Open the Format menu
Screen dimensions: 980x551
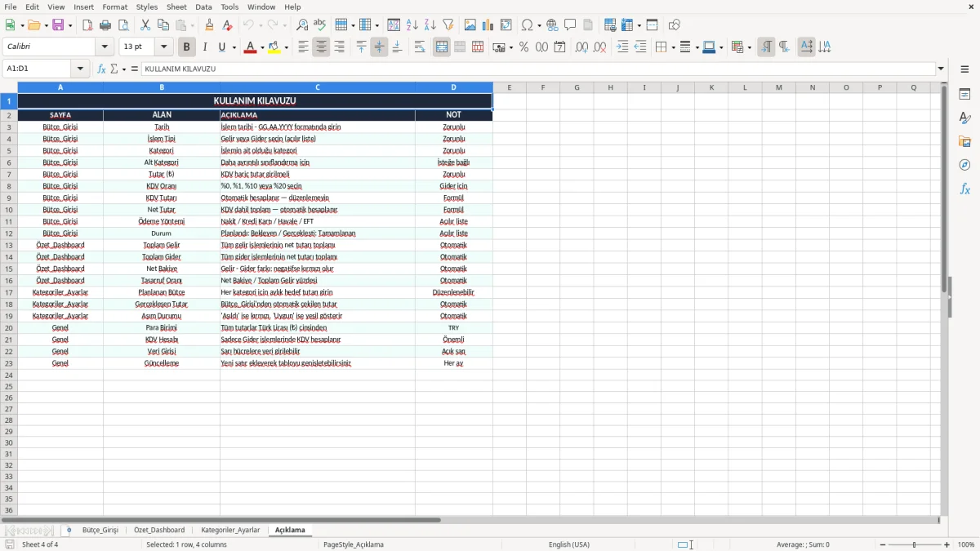click(x=114, y=7)
